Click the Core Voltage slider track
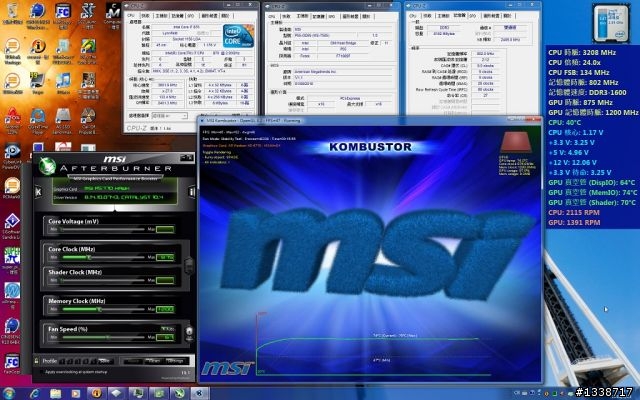640x400 pixels. [102, 229]
